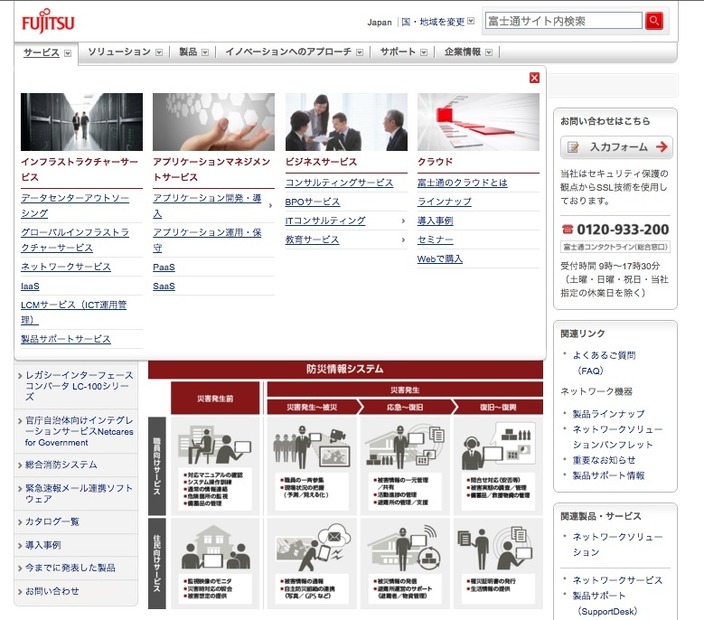This screenshot has height=620, width=704.
Task: Select イノベーションへのアプローチ menu item
Action: click(x=288, y=52)
